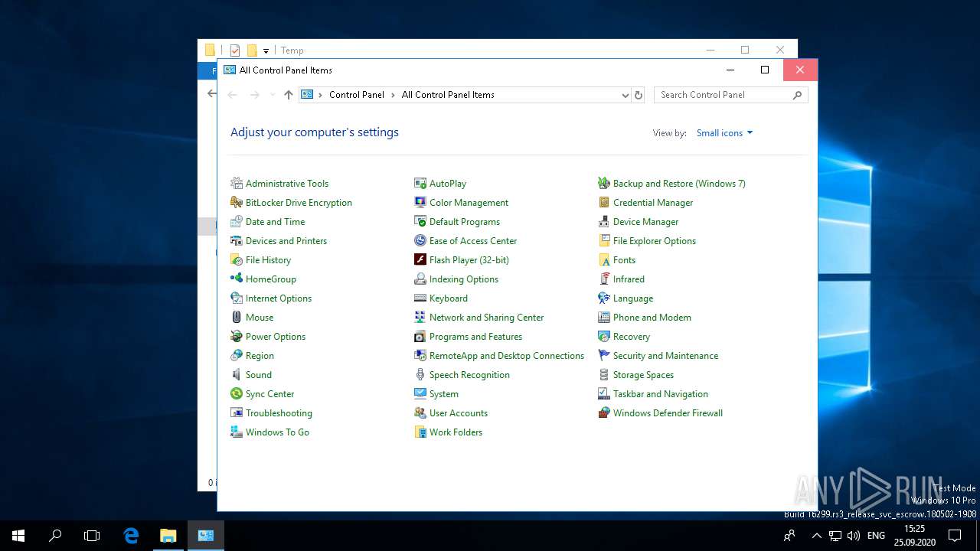Click the Date and Time icon
This screenshot has height=551, width=980.
237,222
